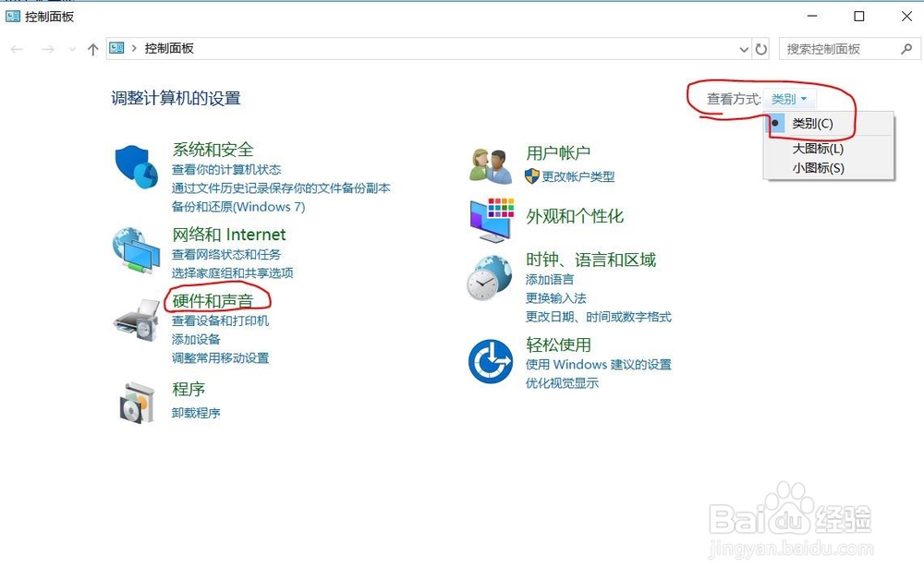Click the 添加设备 link

(196, 340)
